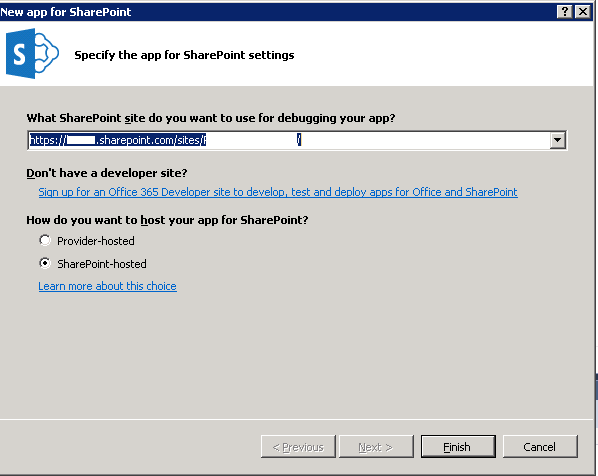Click the How do you want to host label

pos(167,220)
